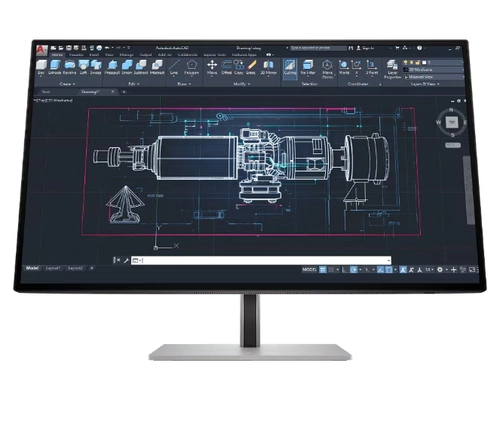Select the 3 Point UCS tool
The image size is (500, 425).
371,67
